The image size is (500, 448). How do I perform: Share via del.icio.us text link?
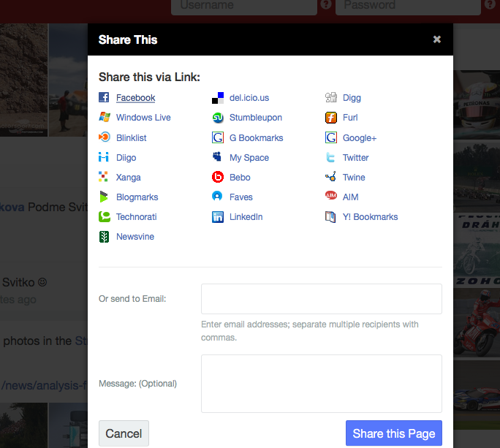coord(249,98)
